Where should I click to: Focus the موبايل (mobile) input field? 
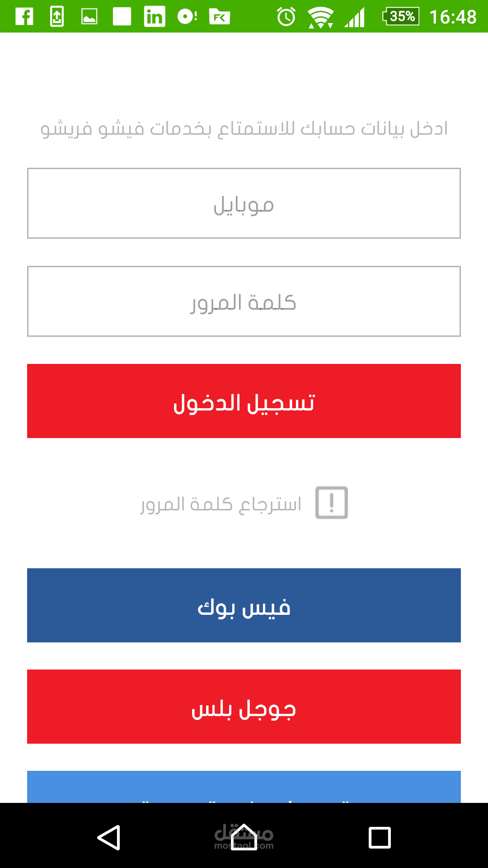tap(244, 203)
